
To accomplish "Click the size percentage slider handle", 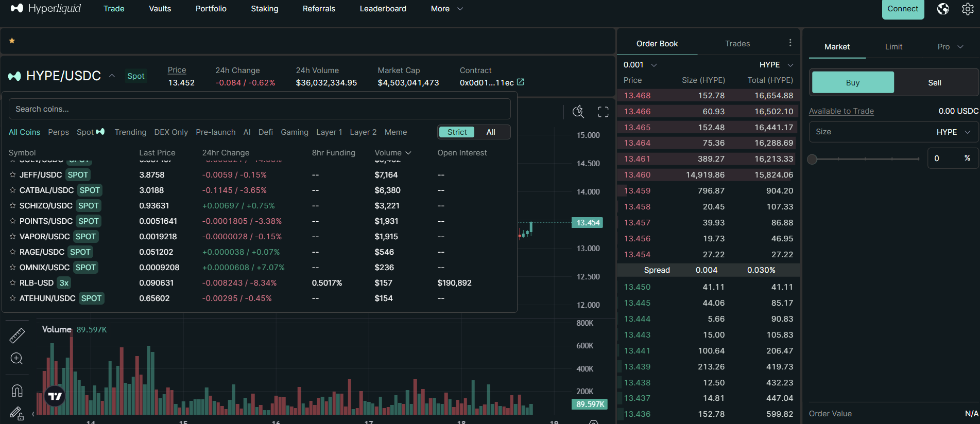I will (x=812, y=159).
